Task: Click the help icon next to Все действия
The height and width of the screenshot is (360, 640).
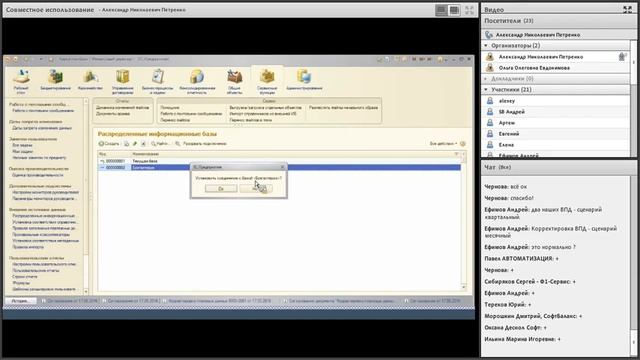Action: (463, 144)
